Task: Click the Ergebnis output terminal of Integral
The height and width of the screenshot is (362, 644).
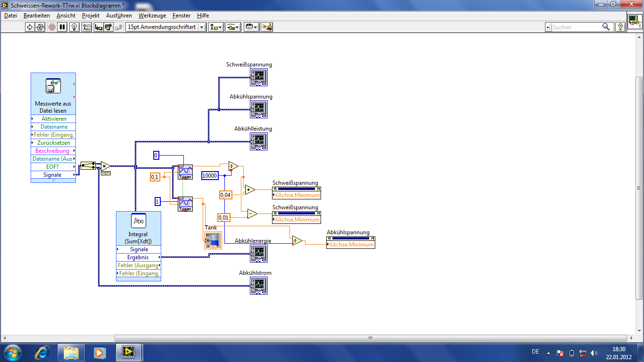Action: 139,257
